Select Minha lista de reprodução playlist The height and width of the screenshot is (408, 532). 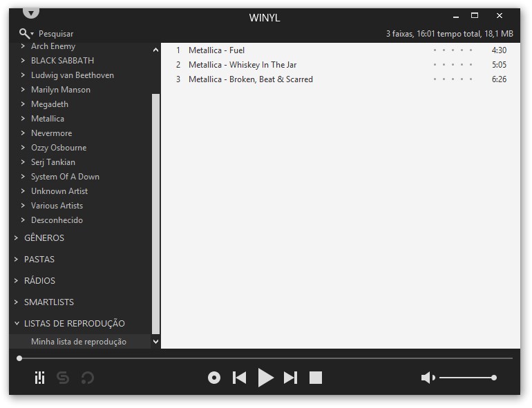[78, 342]
